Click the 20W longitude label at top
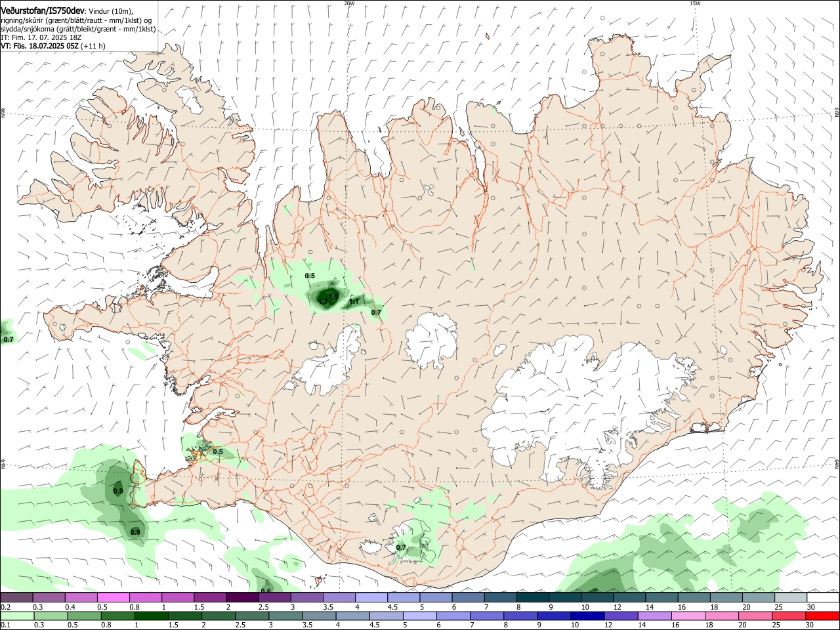Image resolution: width=840 pixels, height=630 pixels. (x=349, y=3)
